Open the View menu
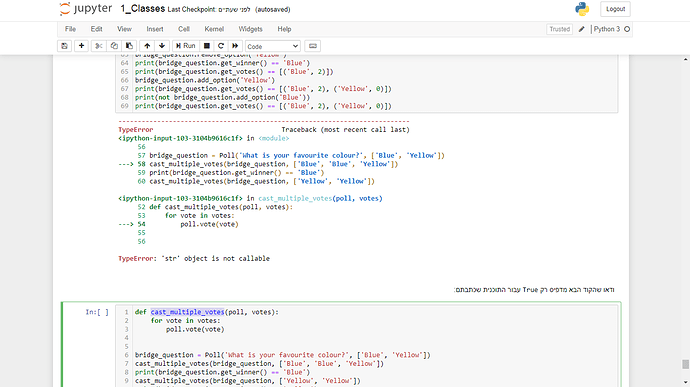The image size is (690, 387). pos(124,29)
